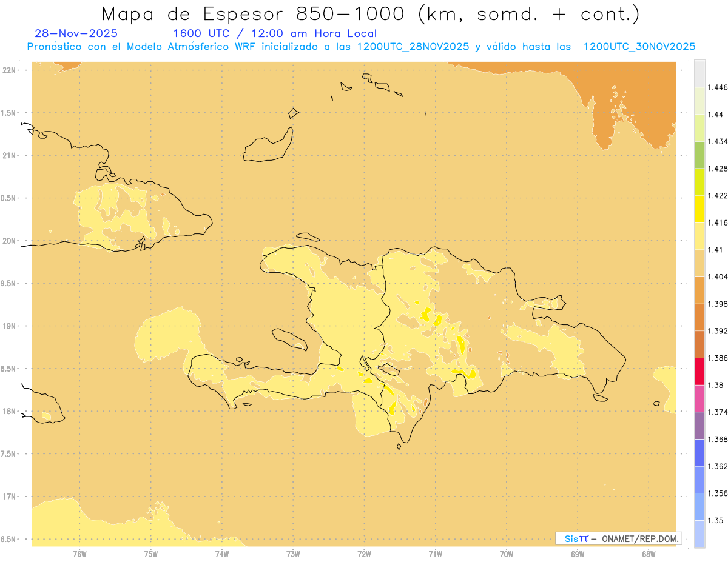Click the 71W longitude axis label
The image size is (728, 562).
(435, 554)
